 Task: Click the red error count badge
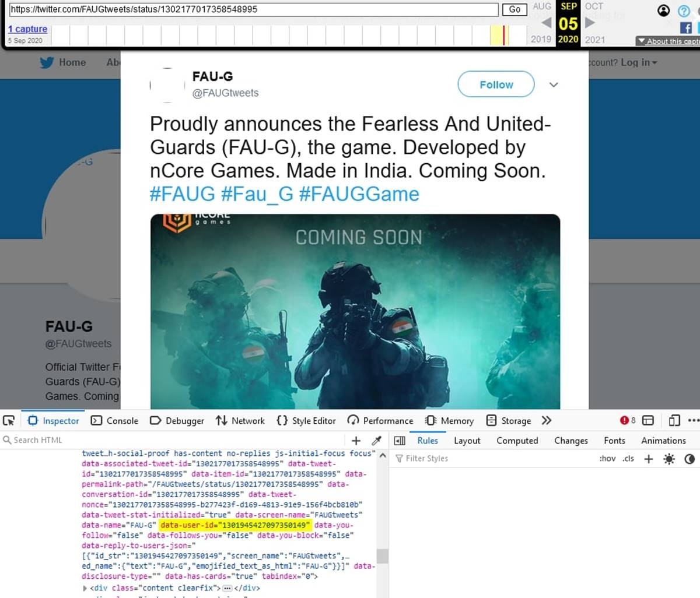coord(628,420)
